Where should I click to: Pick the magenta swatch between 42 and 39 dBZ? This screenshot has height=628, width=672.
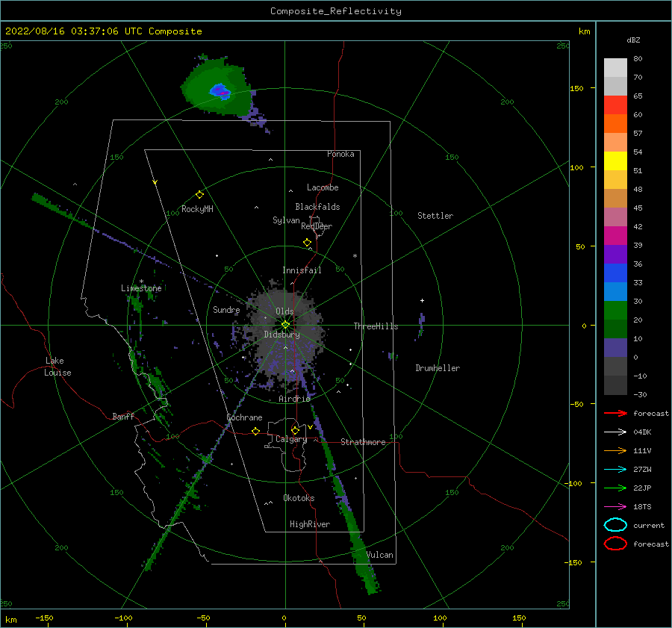coord(615,236)
